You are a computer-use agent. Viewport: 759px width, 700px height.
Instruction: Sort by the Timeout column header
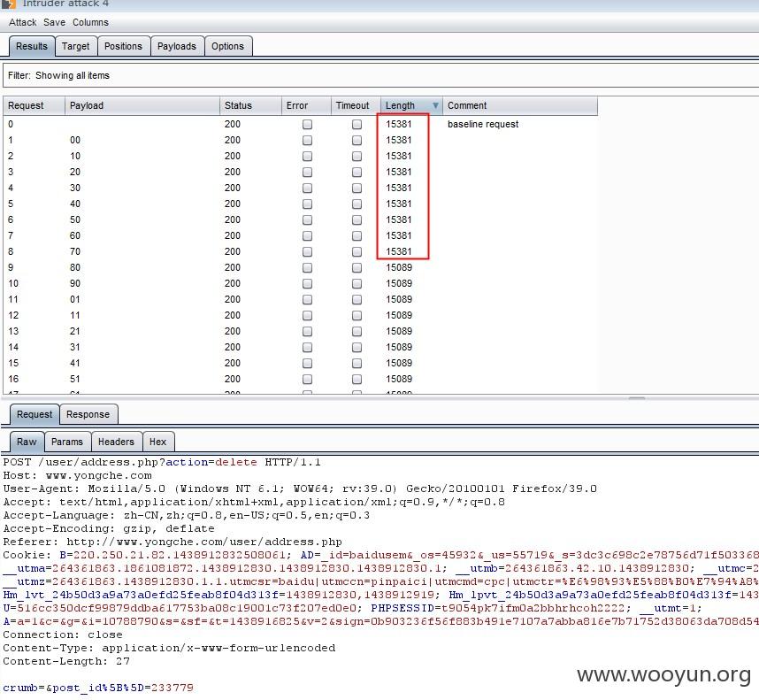[x=356, y=105]
